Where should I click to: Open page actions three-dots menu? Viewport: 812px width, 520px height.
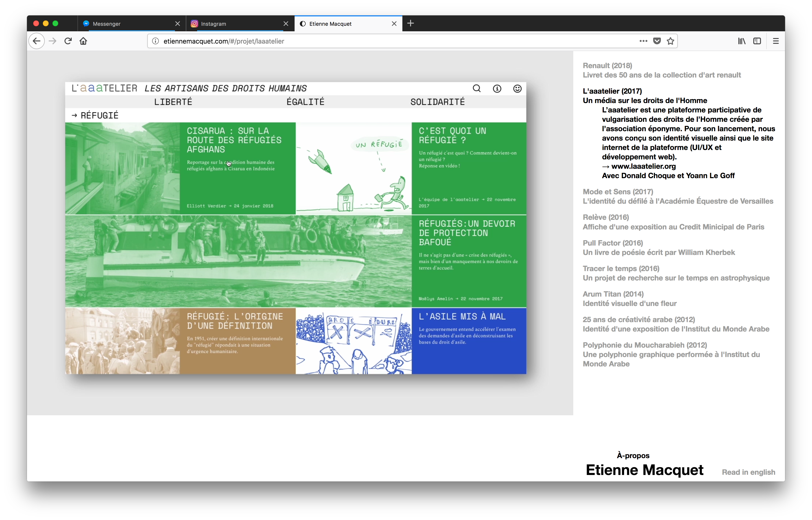643,41
